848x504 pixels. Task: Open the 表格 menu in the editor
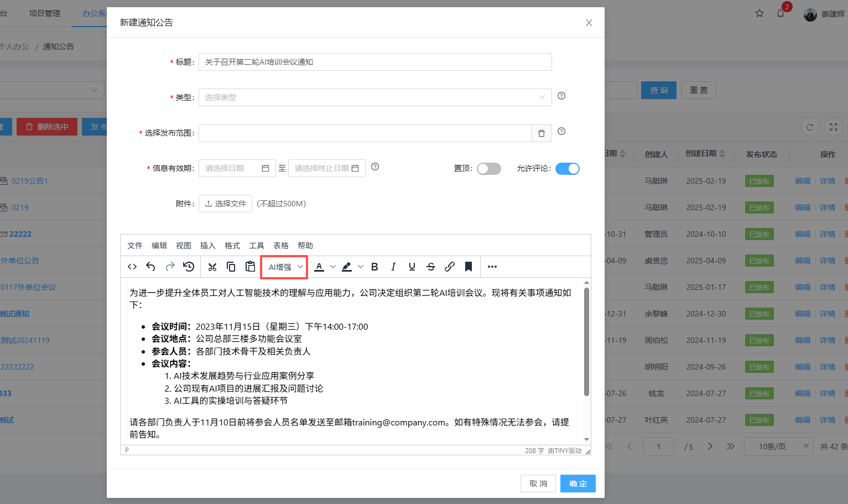click(x=280, y=245)
